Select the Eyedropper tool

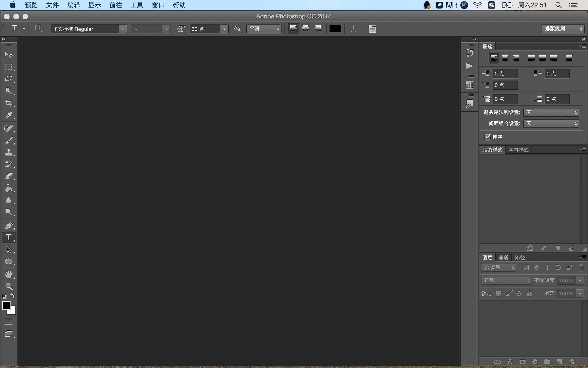tap(9, 115)
